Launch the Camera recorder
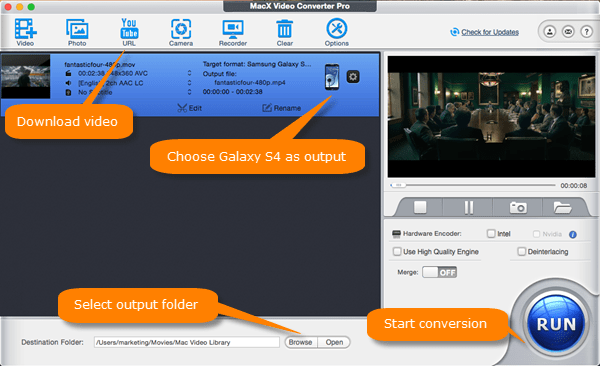600x366 pixels. click(x=181, y=32)
